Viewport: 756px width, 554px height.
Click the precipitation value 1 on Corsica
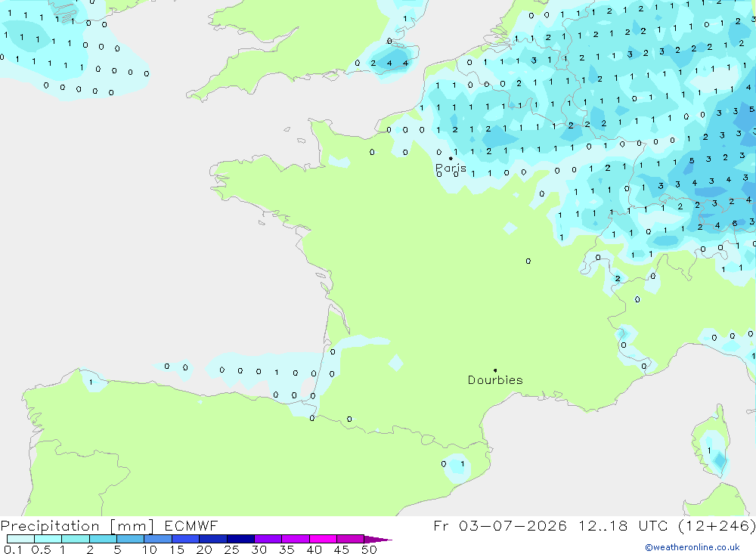(709, 450)
